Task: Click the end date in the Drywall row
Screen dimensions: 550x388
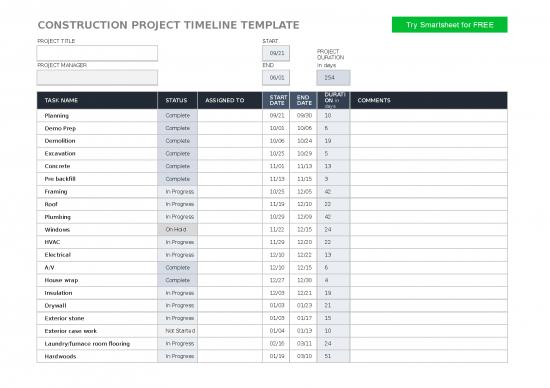Action: (303, 306)
